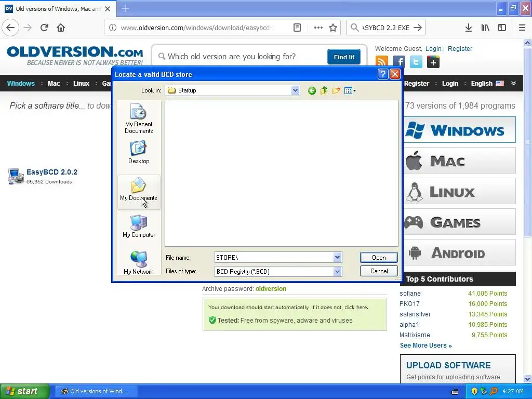
Task: Open the RSS feed icon
Action: coord(382,62)
